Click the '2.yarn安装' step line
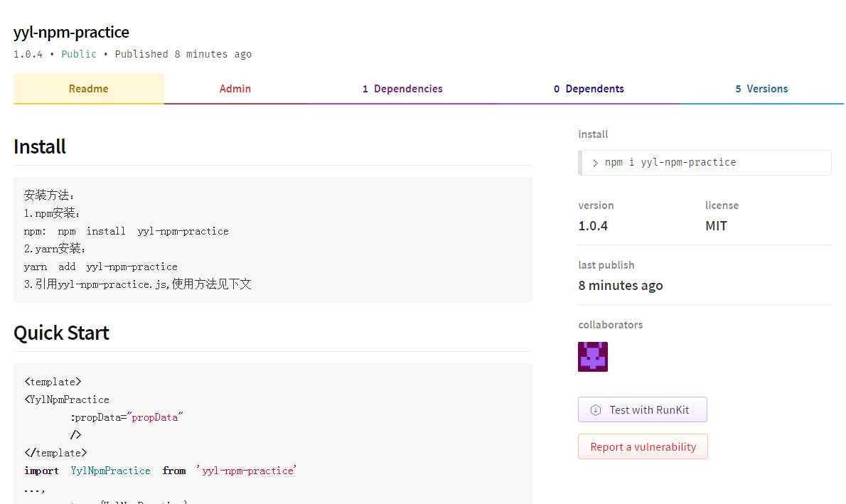 pyautogui.click(x=55, y=249)
